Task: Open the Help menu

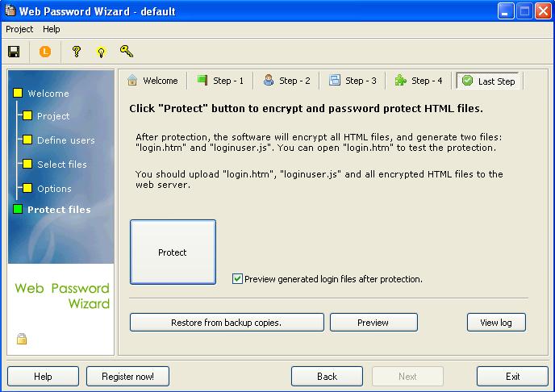Action: (x=52, y=29)
